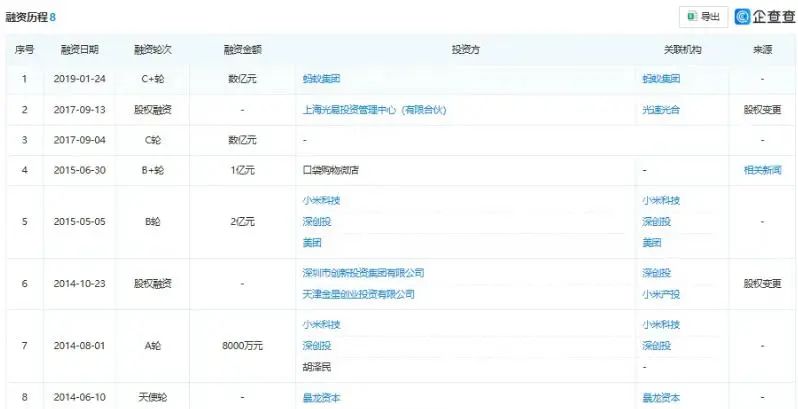Open 美团 link in 关联机构 column
Screen dimensions: 798x409
[652, 243]
